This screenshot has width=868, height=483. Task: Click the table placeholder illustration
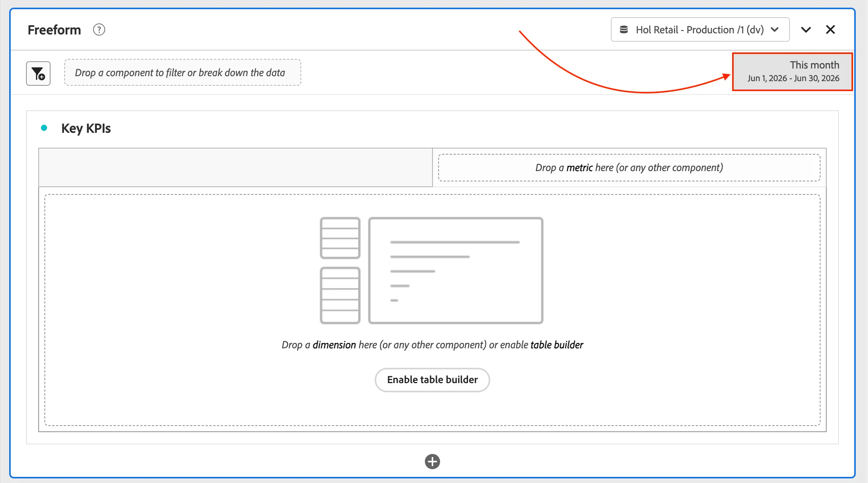pyautogui.click(x=432, y=271)
